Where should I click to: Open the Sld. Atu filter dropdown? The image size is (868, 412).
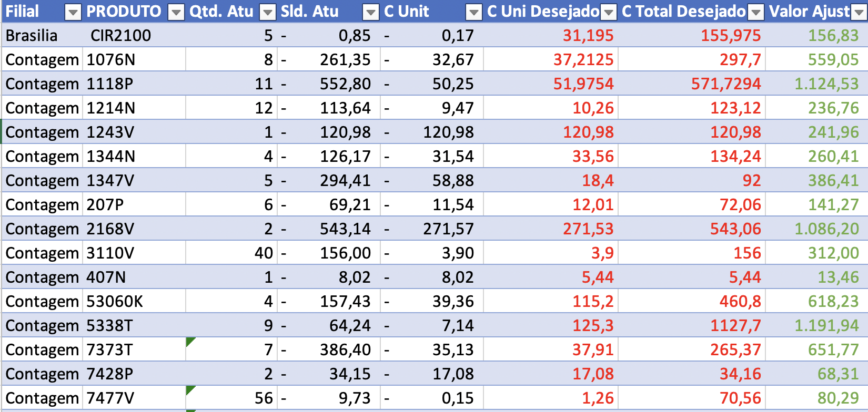click(x=371, y=12)
